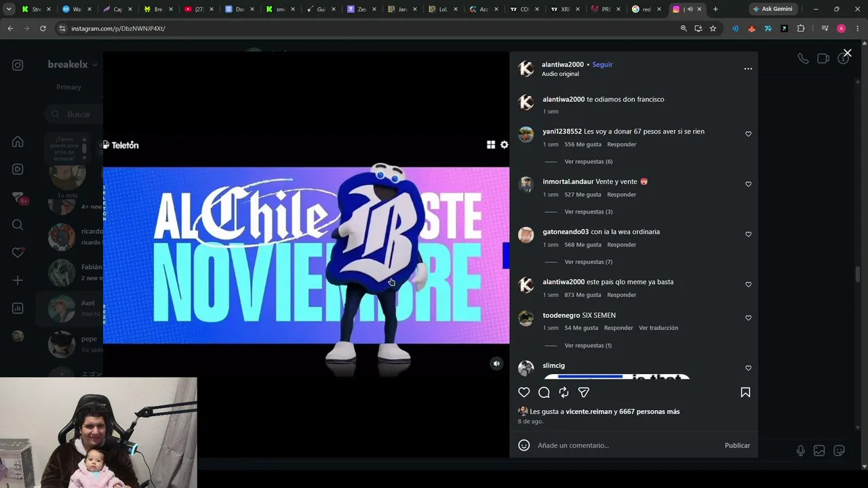This screenshot has height=488, width=868.
Task: Expand 'Ver respuestas (1)' replies
Action: pos(588,346)
